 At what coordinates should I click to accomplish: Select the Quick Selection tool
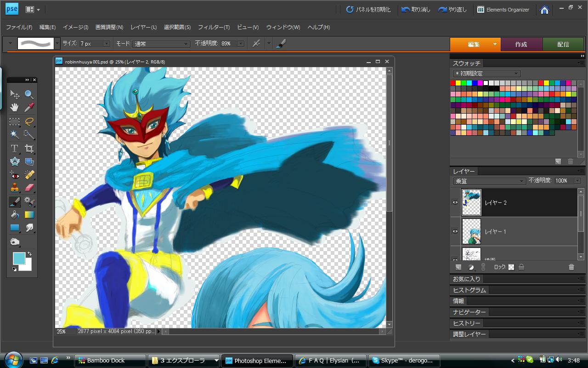tap(29, 135)
